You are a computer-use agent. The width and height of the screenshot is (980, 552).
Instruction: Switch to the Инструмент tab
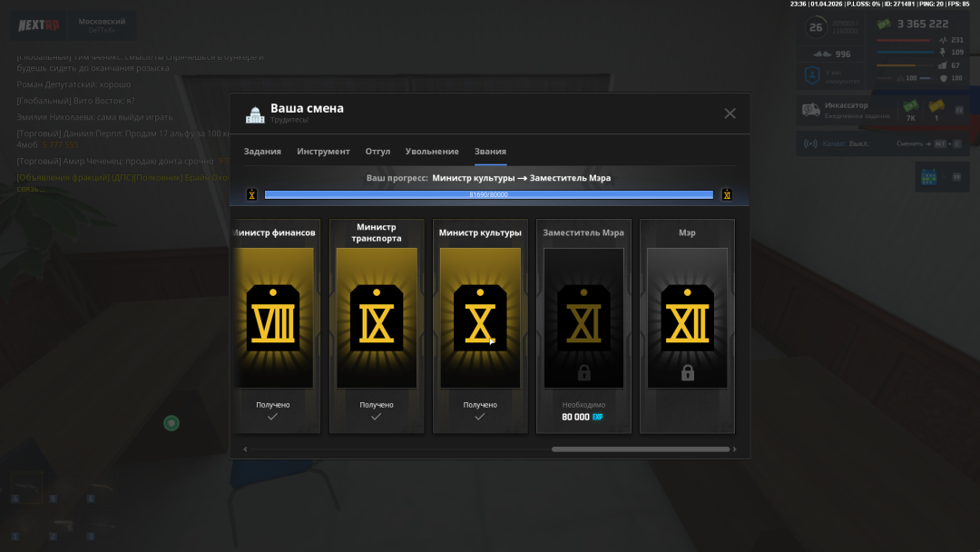pos(323,152)
